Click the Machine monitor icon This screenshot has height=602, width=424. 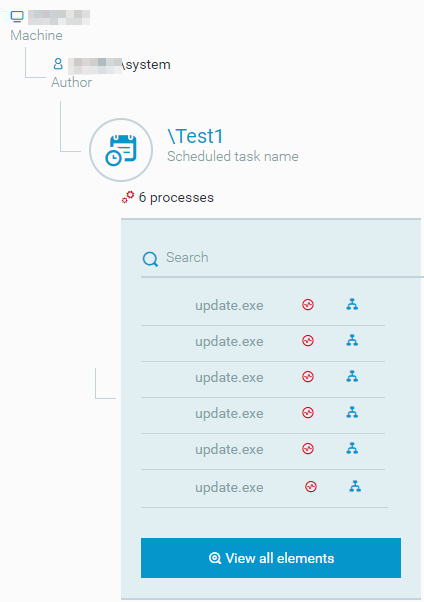[17, 17]
